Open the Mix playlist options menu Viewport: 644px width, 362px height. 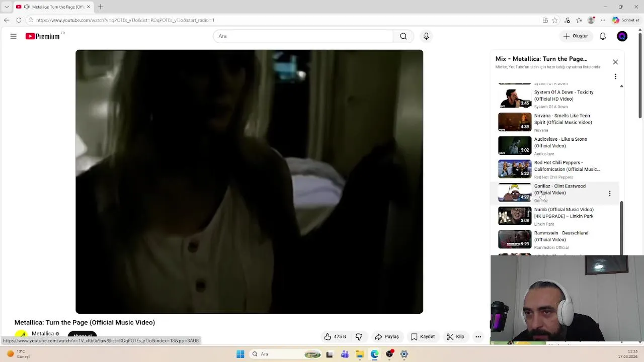pos(615,76)
